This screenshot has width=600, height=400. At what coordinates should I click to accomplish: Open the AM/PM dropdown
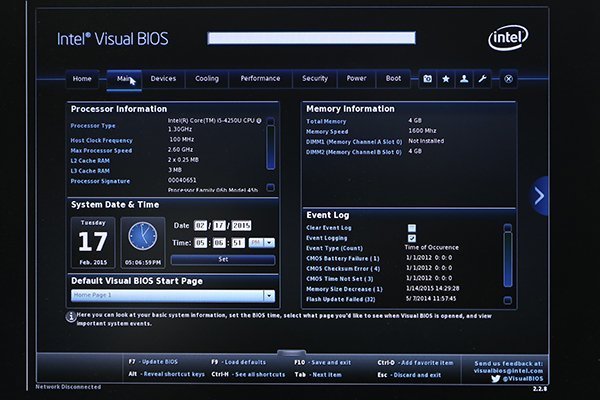tap(258, 242)
